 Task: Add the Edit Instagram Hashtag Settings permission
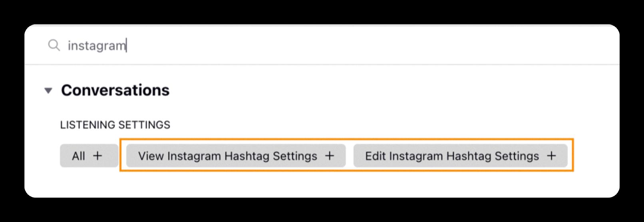[460, 156]
